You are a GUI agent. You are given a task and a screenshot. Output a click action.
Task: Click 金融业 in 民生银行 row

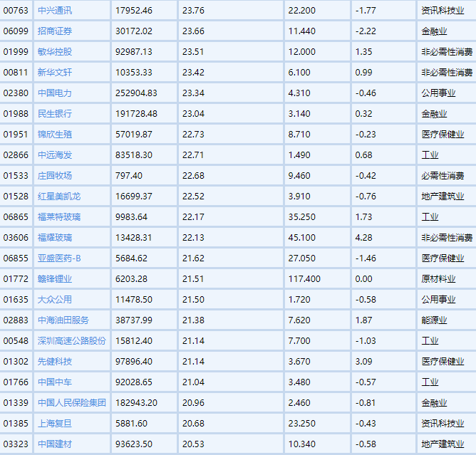435,114
